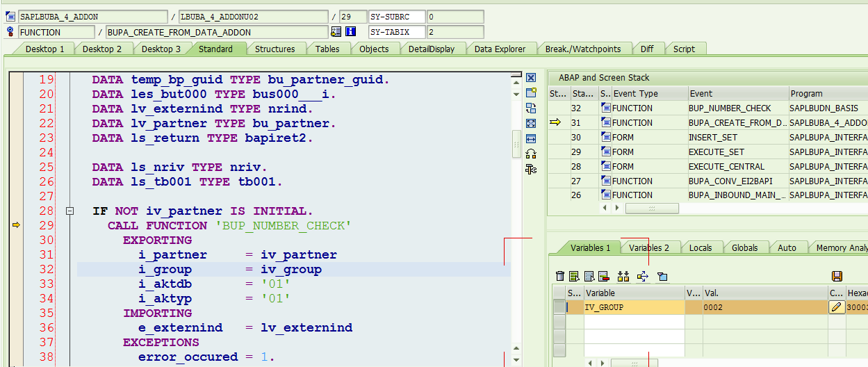Open the Tables tab

pyautogui.click(x=327, y=49)
